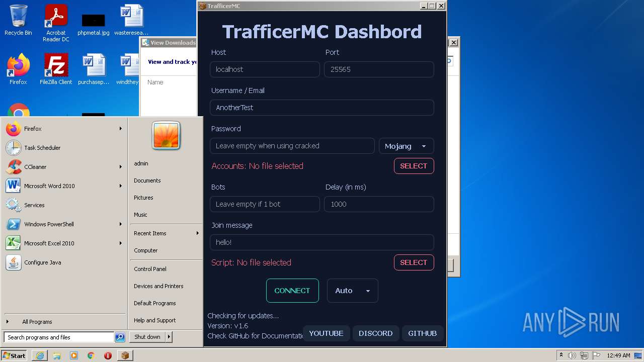644x362 pixels.
Task: Expand Microsoft Excel 2010 jump list arrow
Action: [121, 243]
